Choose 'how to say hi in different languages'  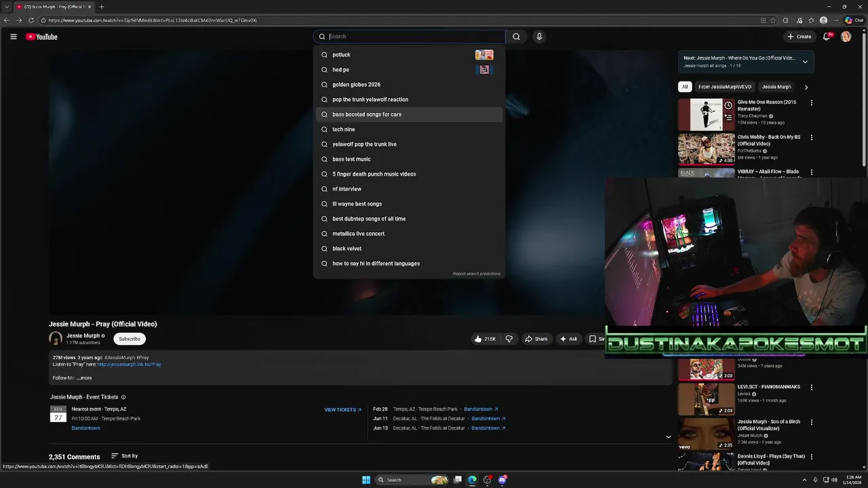pyautogui.click(x=409, y=264)
